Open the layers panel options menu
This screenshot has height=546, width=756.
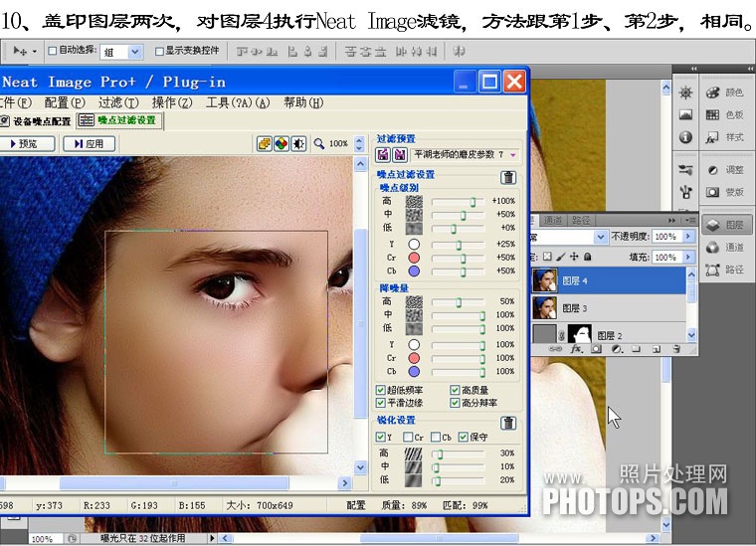[691, 220]
